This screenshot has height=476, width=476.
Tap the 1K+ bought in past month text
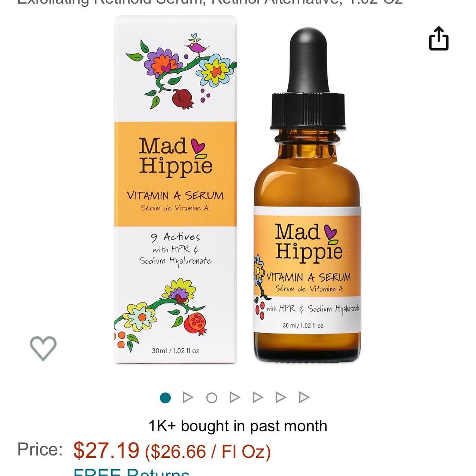(x=238, y=426)
